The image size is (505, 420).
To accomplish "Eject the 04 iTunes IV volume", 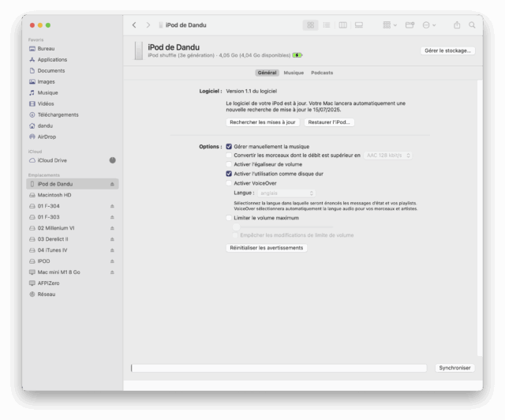I will click(112, 250).
